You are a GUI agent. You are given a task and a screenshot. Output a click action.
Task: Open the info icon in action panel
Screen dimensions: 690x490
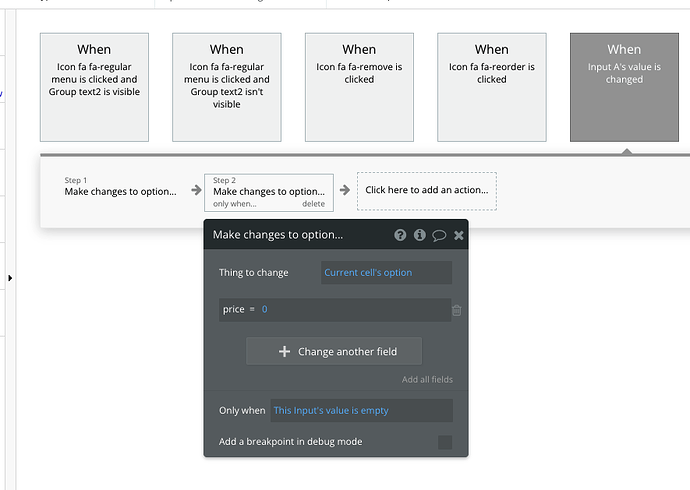coord(420,235)
